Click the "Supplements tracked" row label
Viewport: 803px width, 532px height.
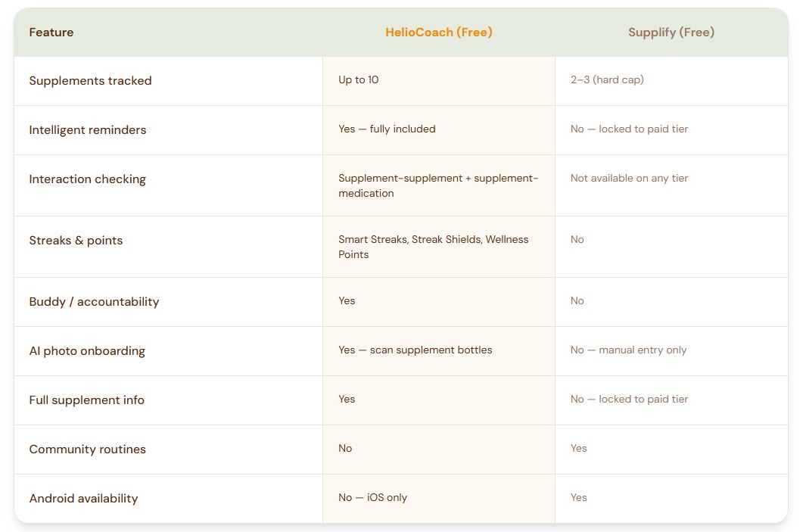point(90,81)
